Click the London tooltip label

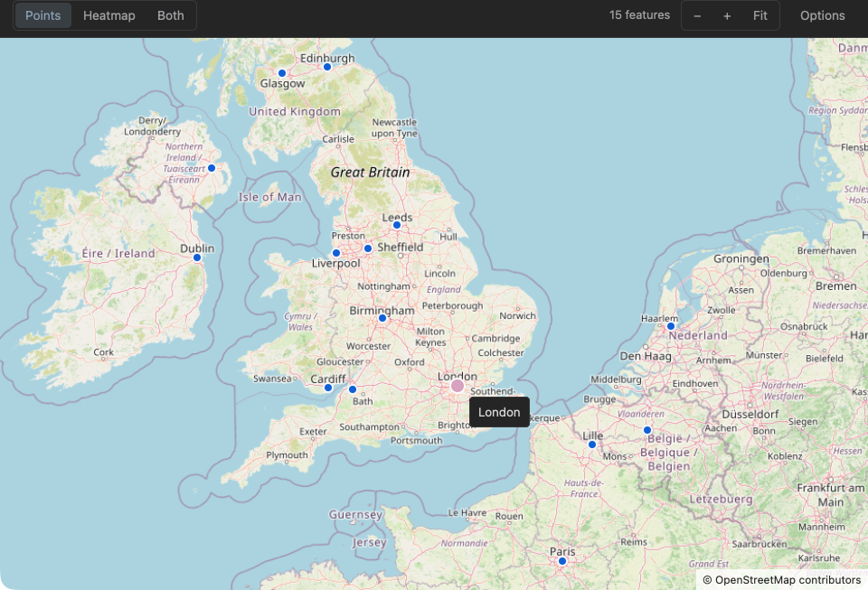click(x=499, y=412)
